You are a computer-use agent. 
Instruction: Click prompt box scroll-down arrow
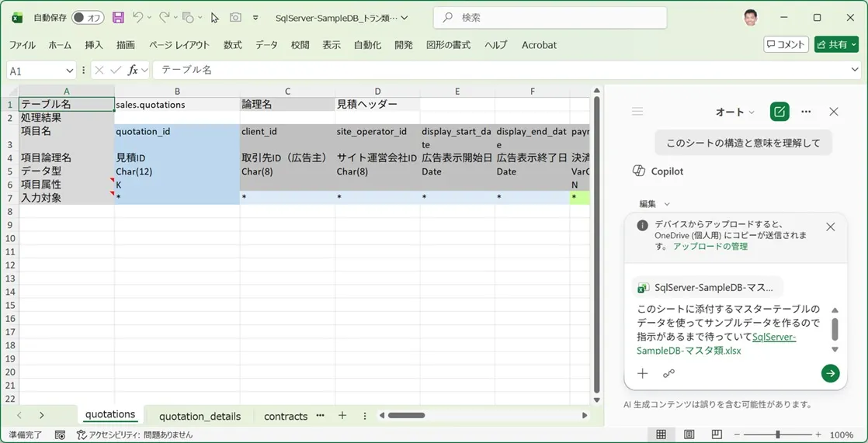click(x=835, y=350)
